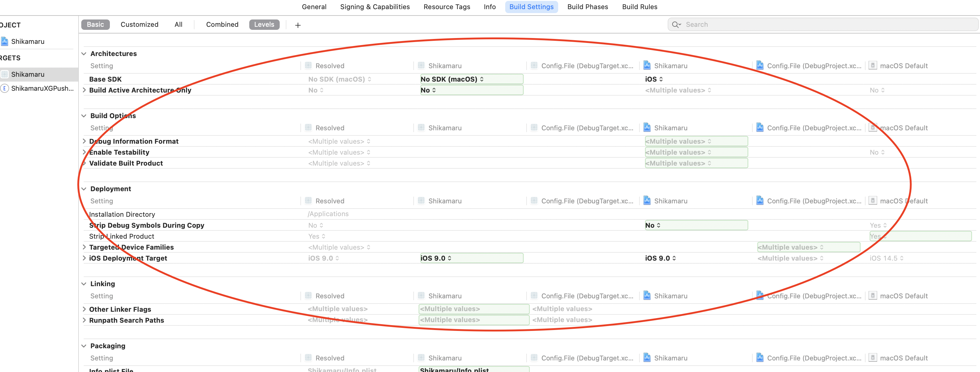The image size is (980, 372).
Task: Switch to the Combined view
Action: point(222,25)
